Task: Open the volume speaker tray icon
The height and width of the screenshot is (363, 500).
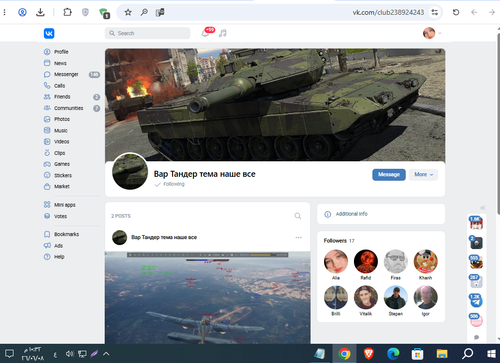Action: pos(69,354)
